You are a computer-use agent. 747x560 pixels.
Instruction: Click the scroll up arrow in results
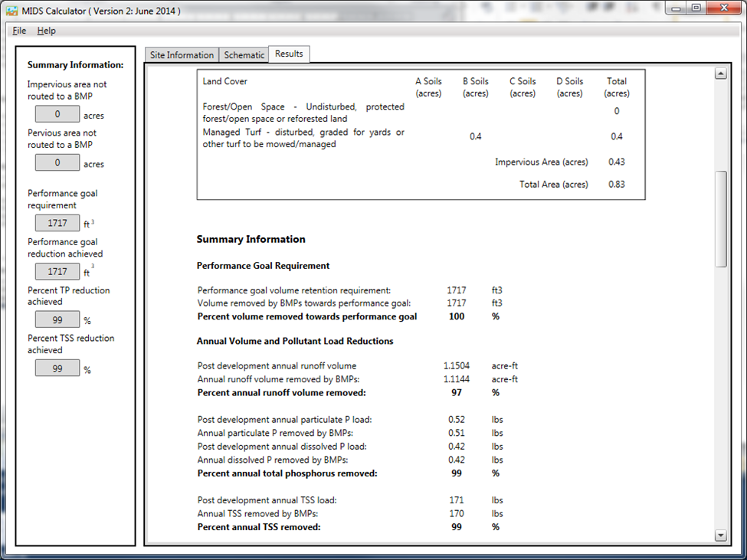pyautogui.click(x=720, y=74)
